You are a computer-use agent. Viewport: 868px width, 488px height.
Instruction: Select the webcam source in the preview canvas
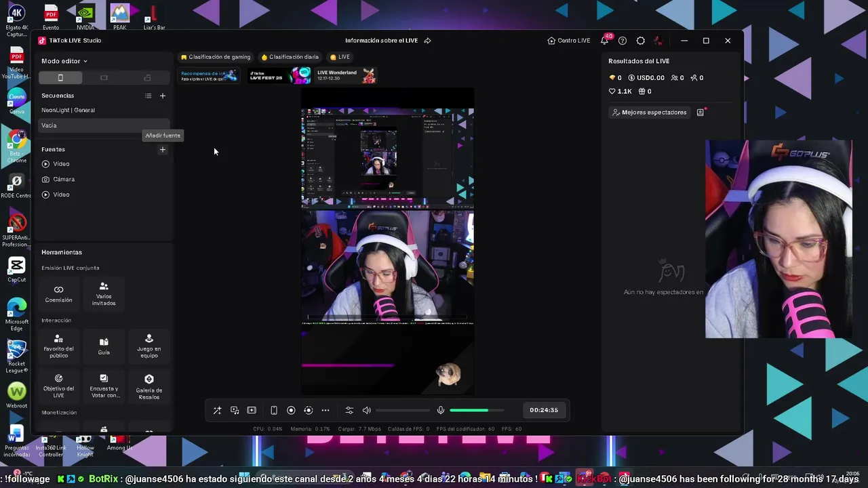(388, 266)
